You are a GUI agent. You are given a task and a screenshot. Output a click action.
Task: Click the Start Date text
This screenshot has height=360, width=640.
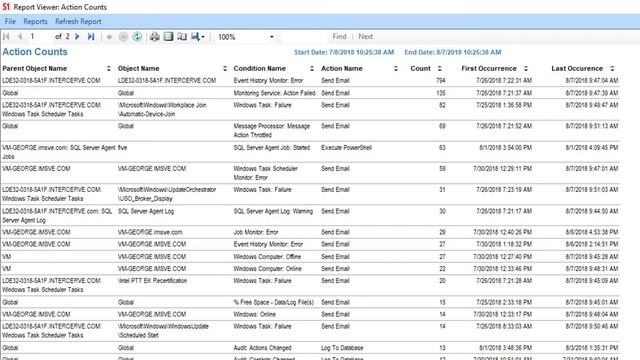pyautogui.click(x=344, y=52)
